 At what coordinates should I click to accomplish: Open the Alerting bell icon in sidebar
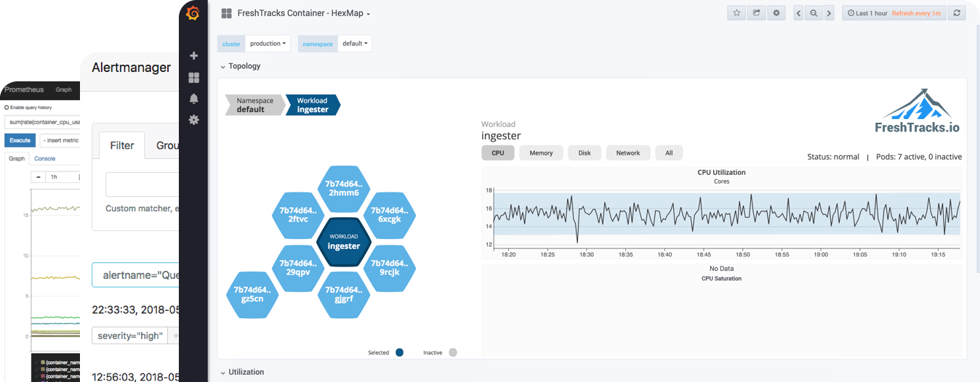[x=193, y=99]
